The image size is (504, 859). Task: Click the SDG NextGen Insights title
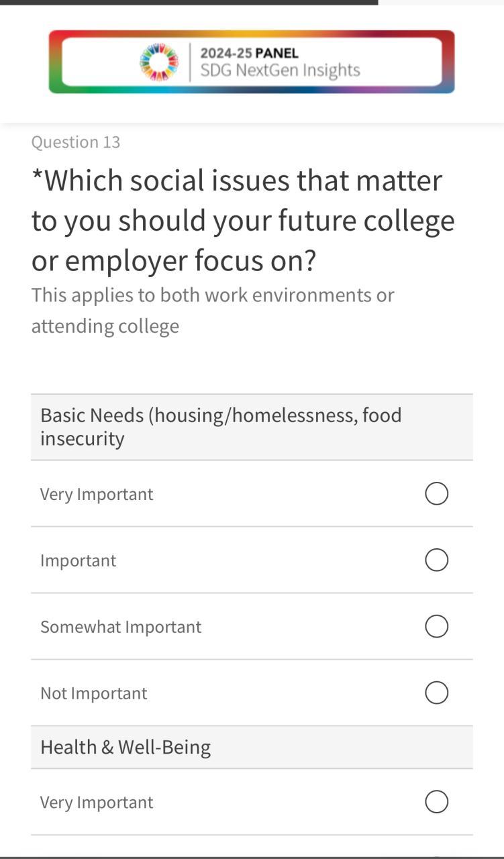point(280,70)
